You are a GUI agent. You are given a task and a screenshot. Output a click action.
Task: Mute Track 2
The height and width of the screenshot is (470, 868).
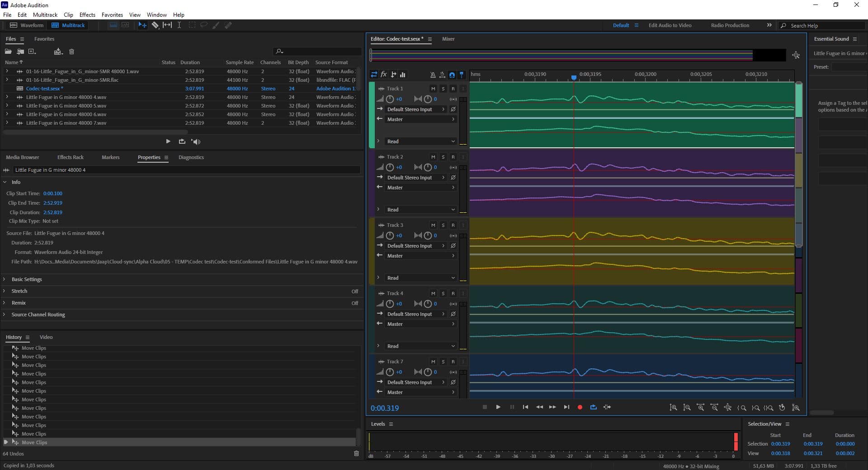pyautogui.click(x=433, y=157)
